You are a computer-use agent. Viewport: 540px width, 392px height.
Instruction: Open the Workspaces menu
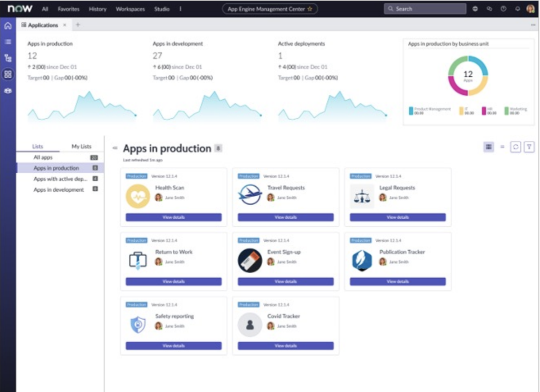coord(129,9)
